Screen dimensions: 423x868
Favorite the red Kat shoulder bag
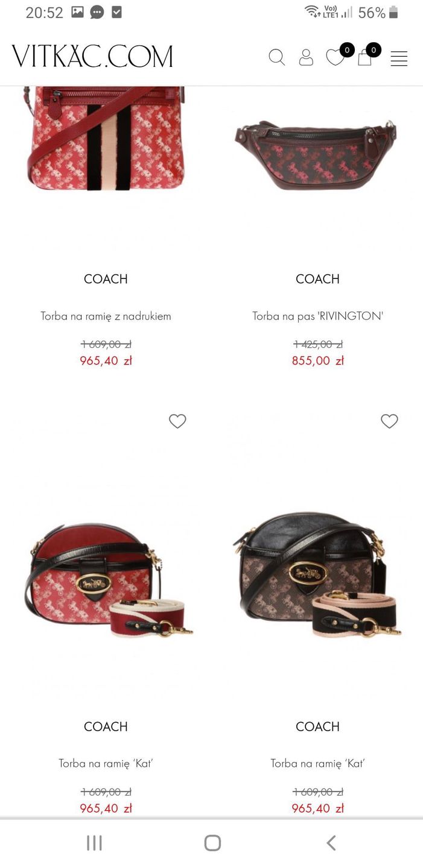coord(177,421)
